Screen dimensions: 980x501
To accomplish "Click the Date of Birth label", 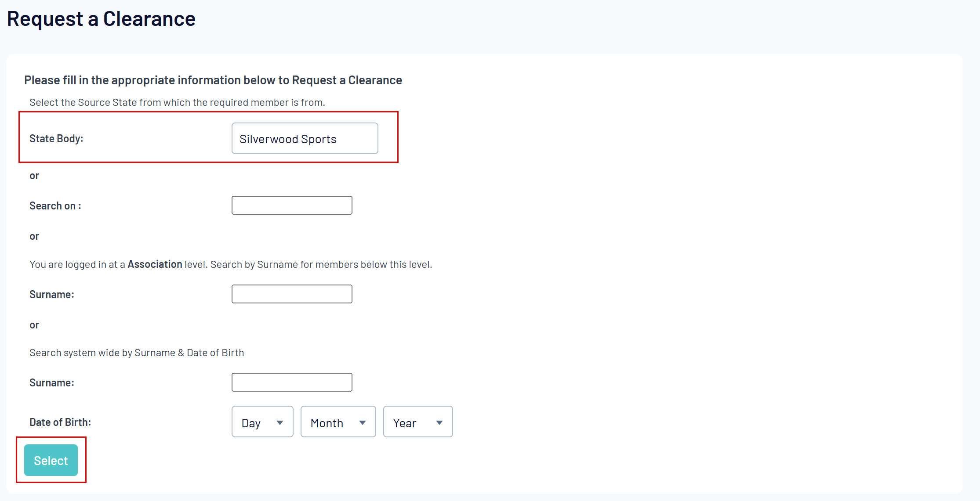I will (60, 422).
